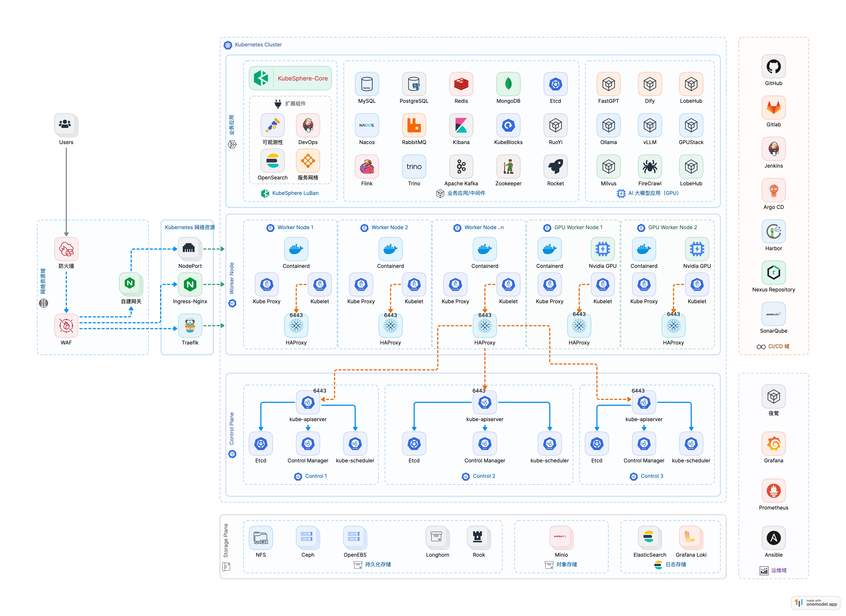
Task: Click the FastGPT icon
Action: tap(608, 84)
